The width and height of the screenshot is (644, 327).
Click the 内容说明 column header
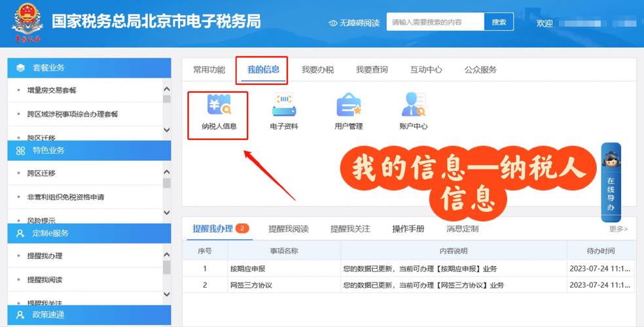pyautogui.click(x=454, y=250)
